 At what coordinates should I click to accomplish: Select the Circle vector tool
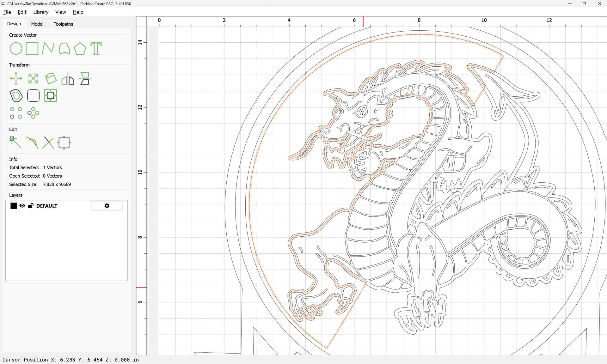pyautogui.click(x=16, y=49)
